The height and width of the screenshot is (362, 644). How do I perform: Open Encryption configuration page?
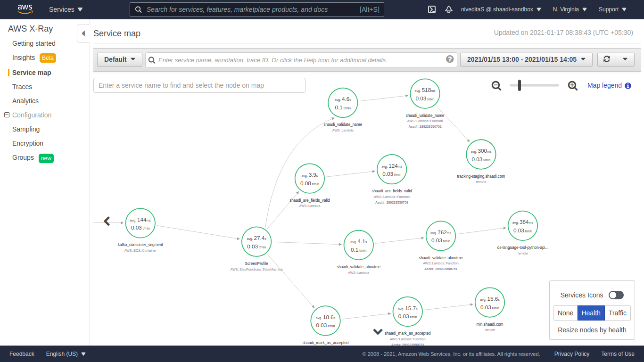28,143
